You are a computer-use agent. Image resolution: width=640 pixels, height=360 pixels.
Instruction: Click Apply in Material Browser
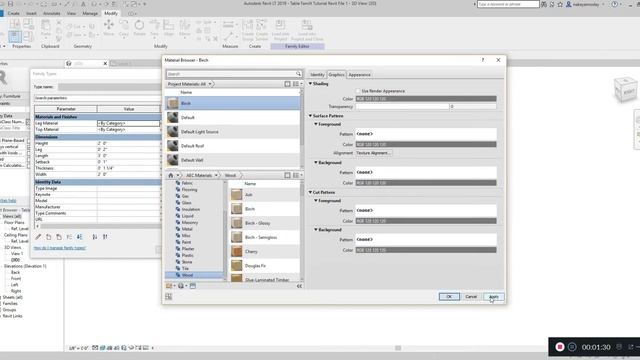(493, 297)
